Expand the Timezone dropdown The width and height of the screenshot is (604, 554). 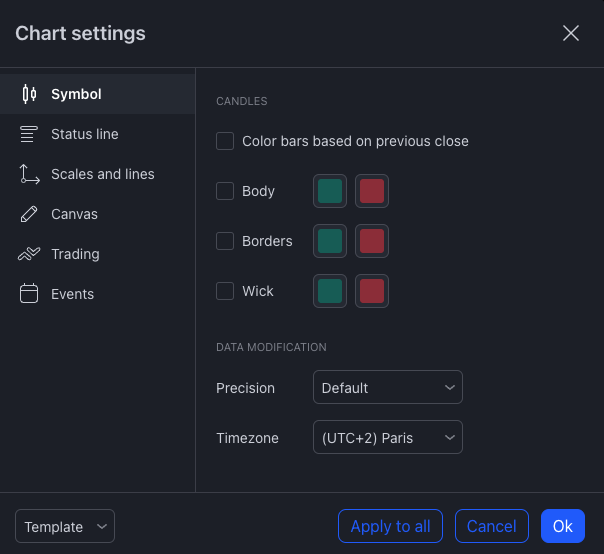(x=387, y=437)
